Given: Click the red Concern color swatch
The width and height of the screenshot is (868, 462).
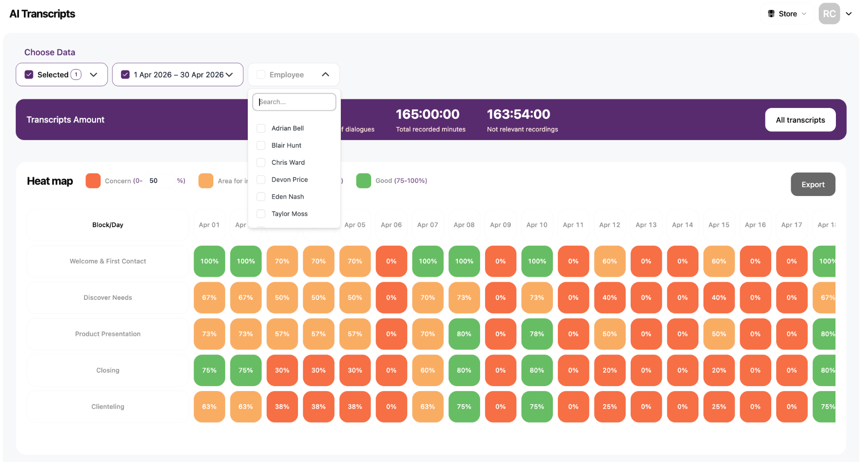Looking at the screenshot, I should pos(93,181).
